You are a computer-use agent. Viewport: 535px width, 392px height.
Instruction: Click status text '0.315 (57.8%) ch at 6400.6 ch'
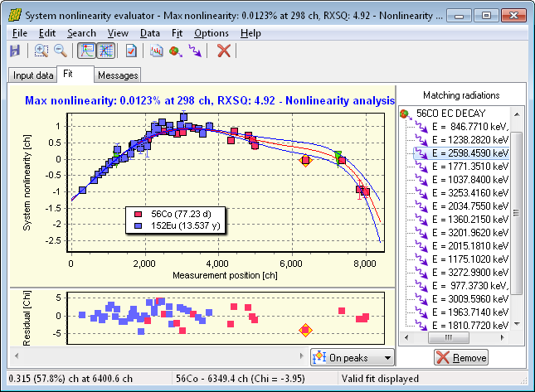click(x=71, y=379)
